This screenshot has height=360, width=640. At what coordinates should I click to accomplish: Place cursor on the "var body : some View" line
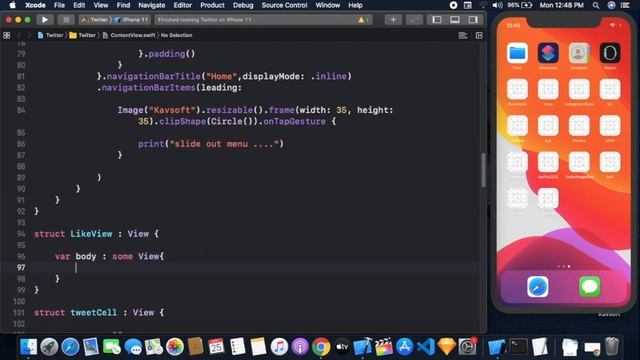[x=109, y=256]
